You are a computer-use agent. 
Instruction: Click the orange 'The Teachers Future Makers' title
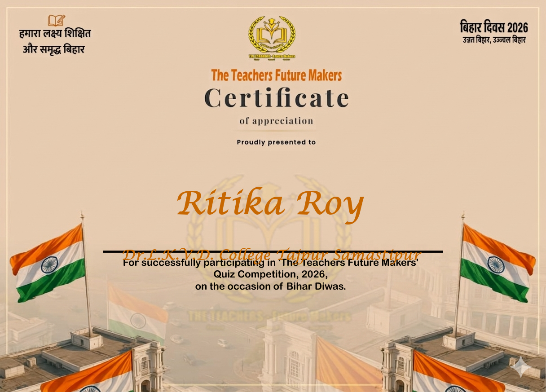(x=276, y=75)
